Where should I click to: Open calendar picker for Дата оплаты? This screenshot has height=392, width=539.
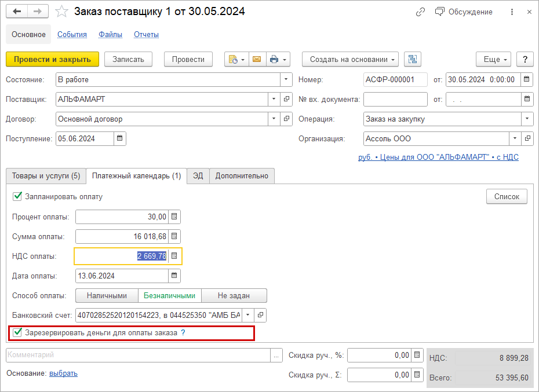click(174, 276)
